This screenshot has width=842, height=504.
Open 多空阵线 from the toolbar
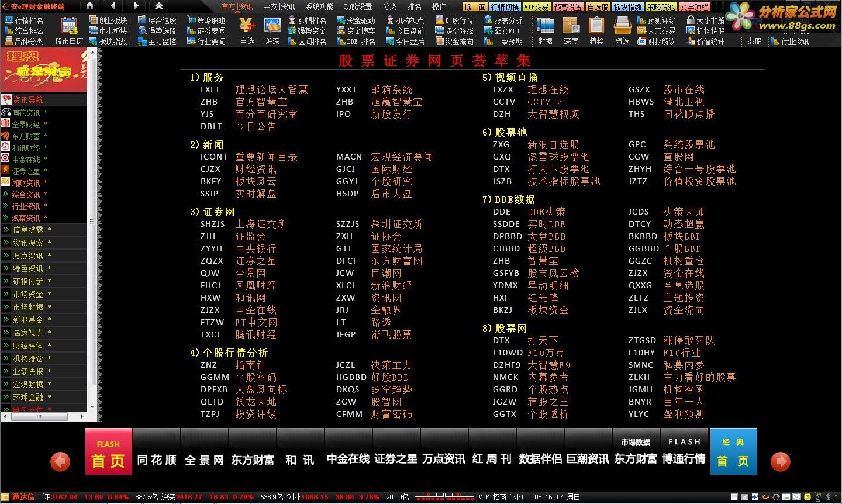[454, 31]
